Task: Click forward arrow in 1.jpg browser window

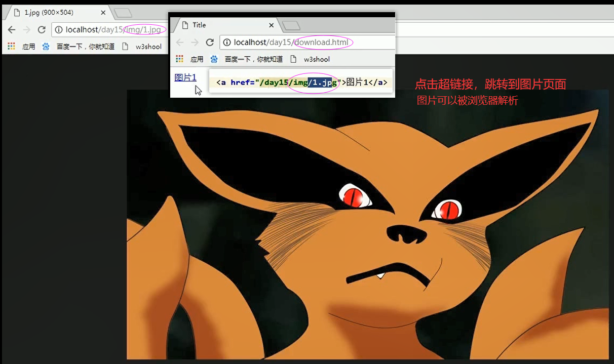Action: point(27,30)
